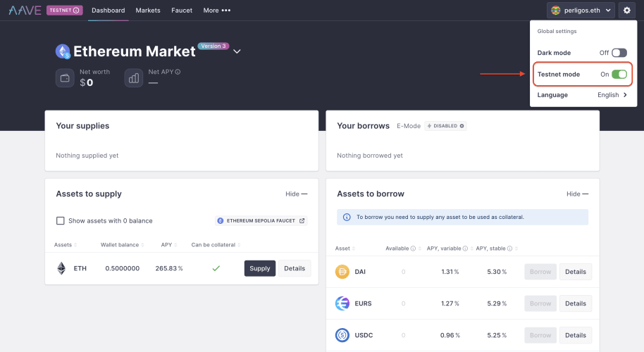This screenshot has height=352, width=644.
Task: Click Nothing borrowed yet text
Action: tap(370, 156)
